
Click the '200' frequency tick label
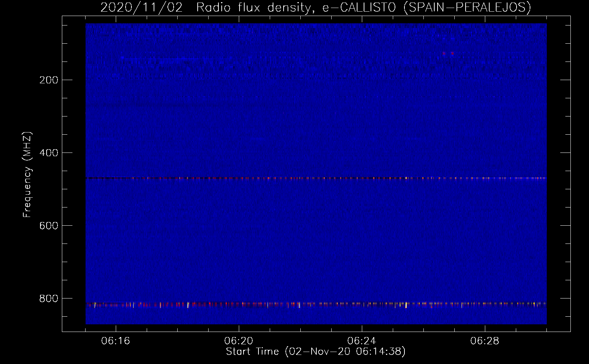[49, 80]
